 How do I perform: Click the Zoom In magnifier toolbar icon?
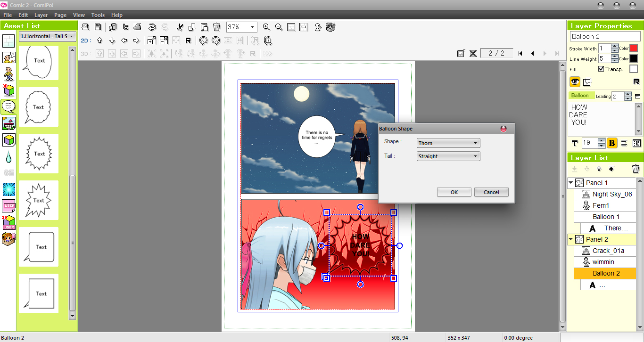pyautogui.click(x=266, y=27)
